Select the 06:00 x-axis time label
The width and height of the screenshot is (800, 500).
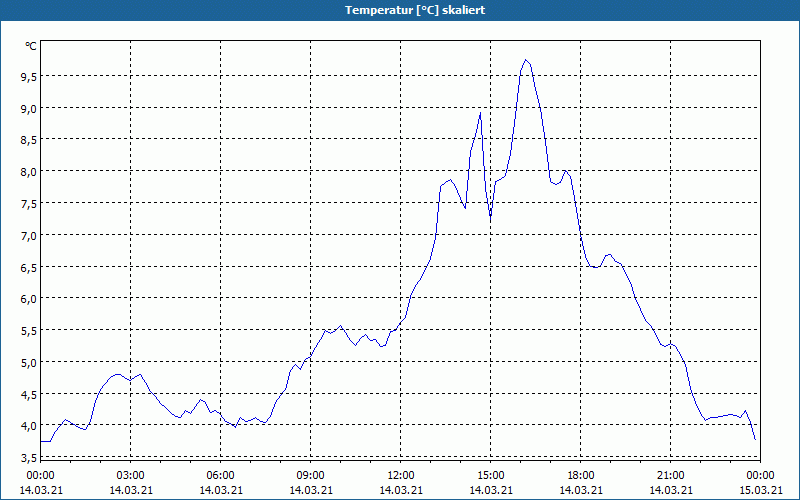pyautogui.click(x=221, y=475)
